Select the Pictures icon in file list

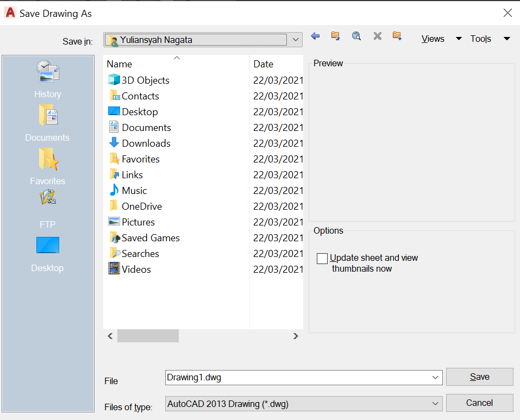(114, 222)
